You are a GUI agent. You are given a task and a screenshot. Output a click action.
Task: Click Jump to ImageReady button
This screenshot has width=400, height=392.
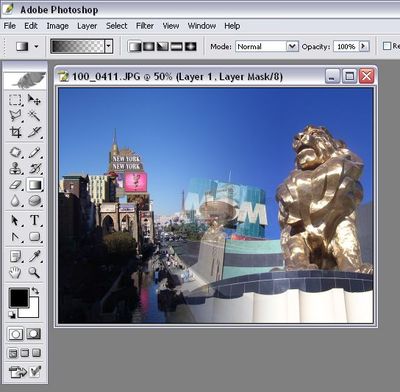pos(17,371)
